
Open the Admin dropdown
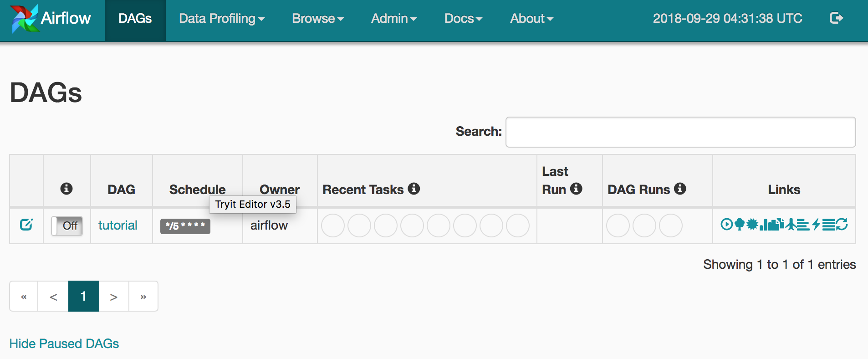394,19
